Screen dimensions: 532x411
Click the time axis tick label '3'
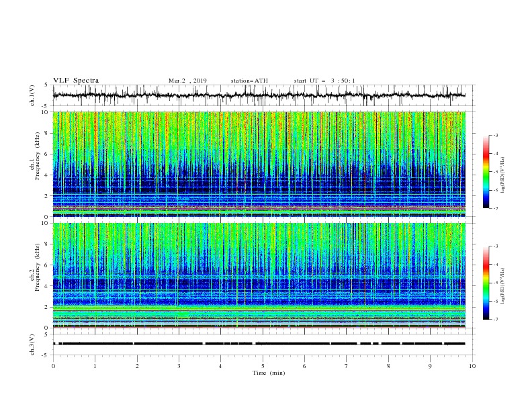pyautogui.click(x=179, y=366)
